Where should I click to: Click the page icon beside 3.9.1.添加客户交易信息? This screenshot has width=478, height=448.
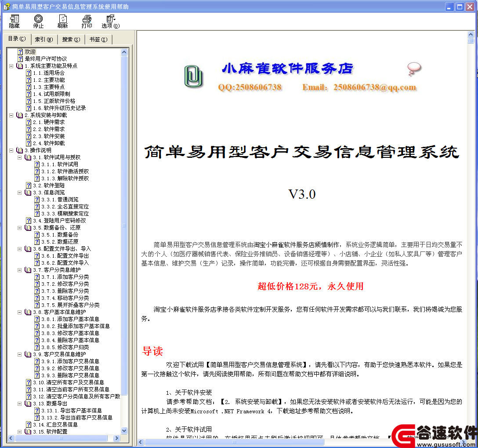[37, 361]
